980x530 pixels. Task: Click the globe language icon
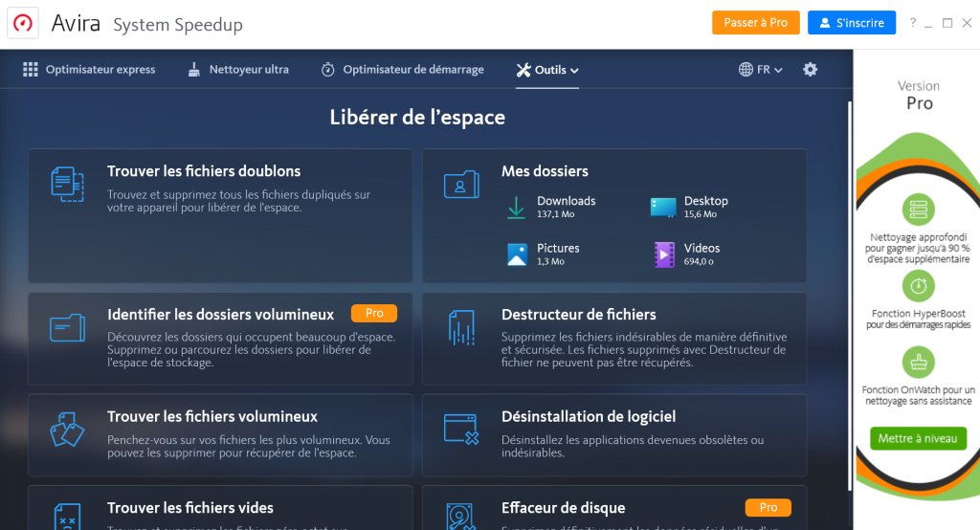(746, 70)
